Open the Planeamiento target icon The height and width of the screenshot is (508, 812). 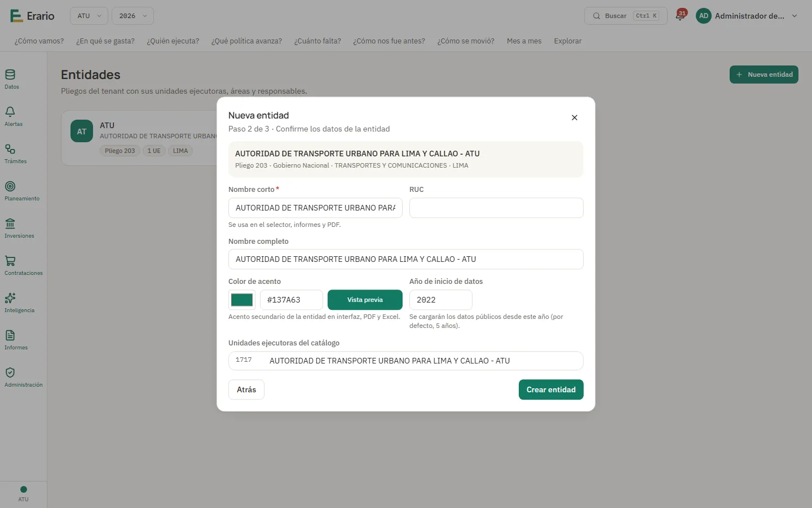(10, 186)
